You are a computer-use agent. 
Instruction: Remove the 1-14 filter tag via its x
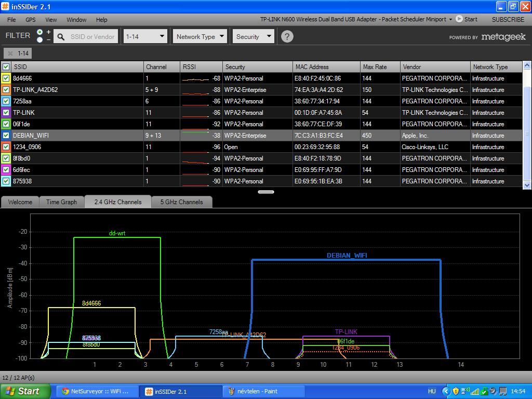point(10,54)
